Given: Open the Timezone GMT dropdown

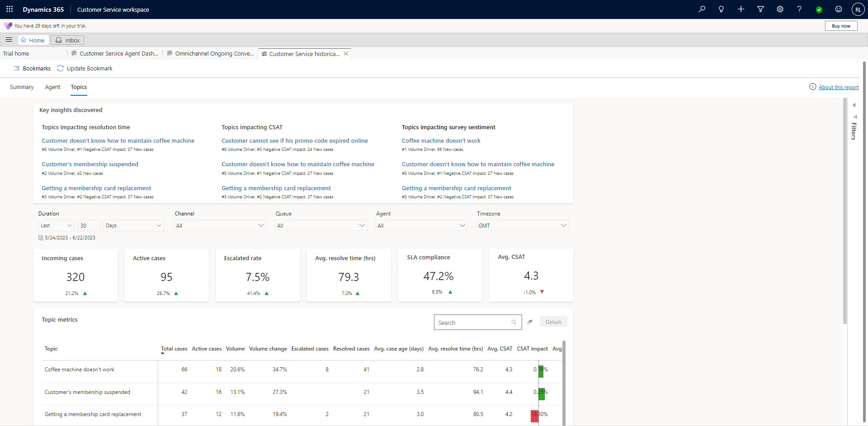Looking at the screenshot, I should point(522,225).
